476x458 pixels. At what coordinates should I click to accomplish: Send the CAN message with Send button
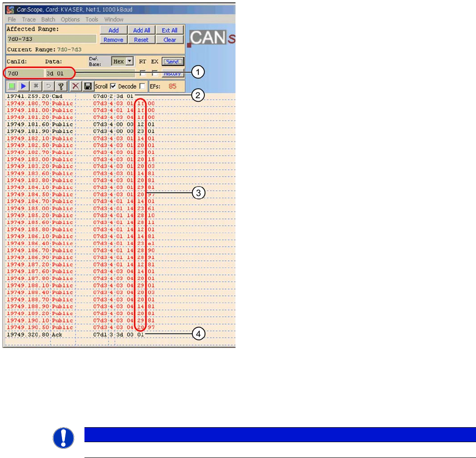173,62
